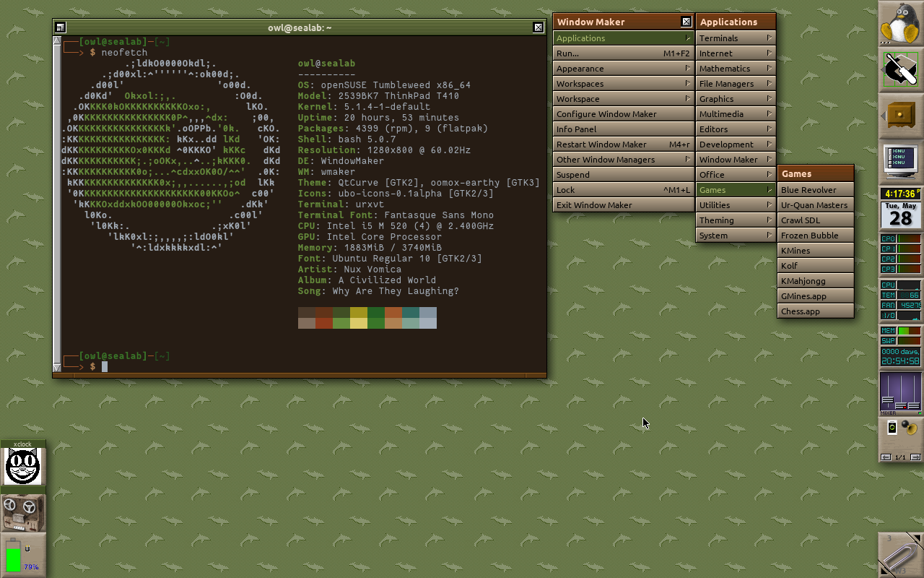Click the Tux penguin dock icon
This screenshot has width=924, height=578.
pos(900,23)
